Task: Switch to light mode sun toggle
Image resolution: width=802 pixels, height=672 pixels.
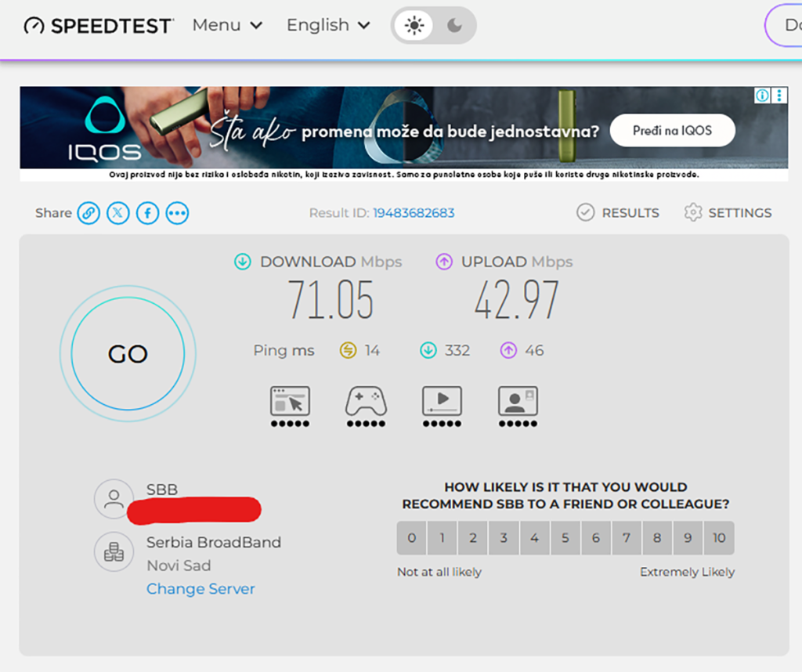Action: (414, 25)
